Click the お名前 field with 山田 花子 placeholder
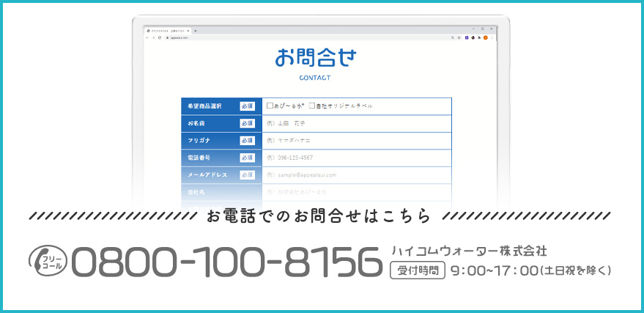The height and width of the screenshot is (313, 644). [357, 124]
